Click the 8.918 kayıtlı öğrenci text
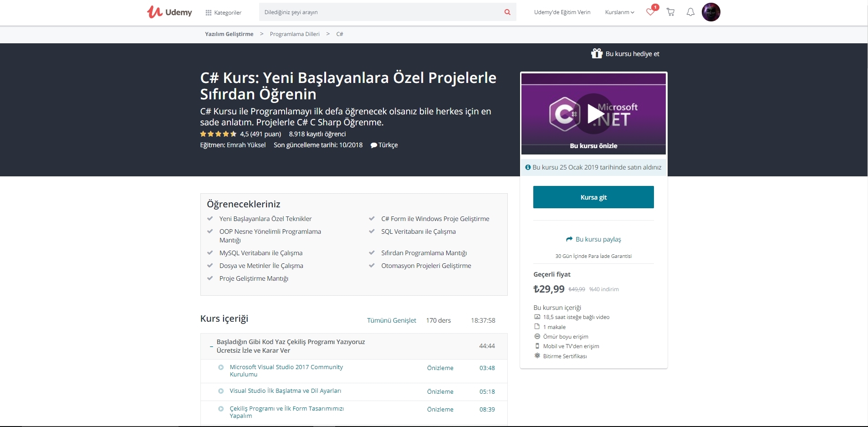The width and height of the screenshot is (868, 427). [x=317, y=134]
